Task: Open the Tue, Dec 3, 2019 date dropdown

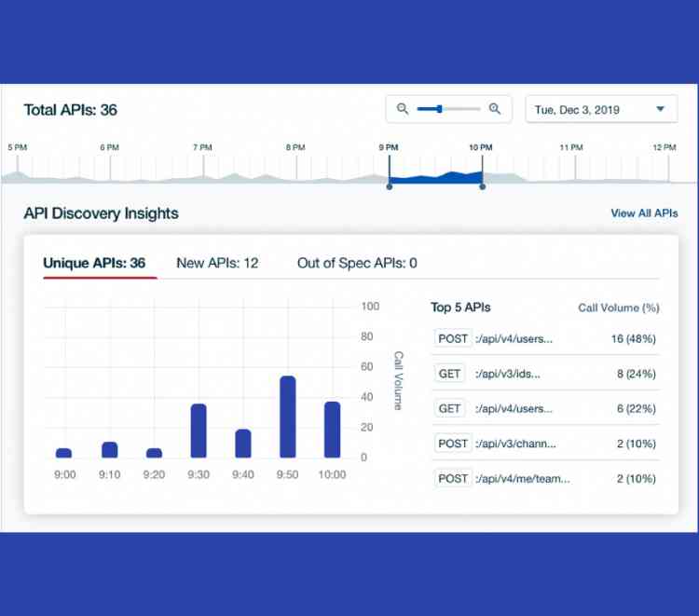Action: [x=601, y=109]
